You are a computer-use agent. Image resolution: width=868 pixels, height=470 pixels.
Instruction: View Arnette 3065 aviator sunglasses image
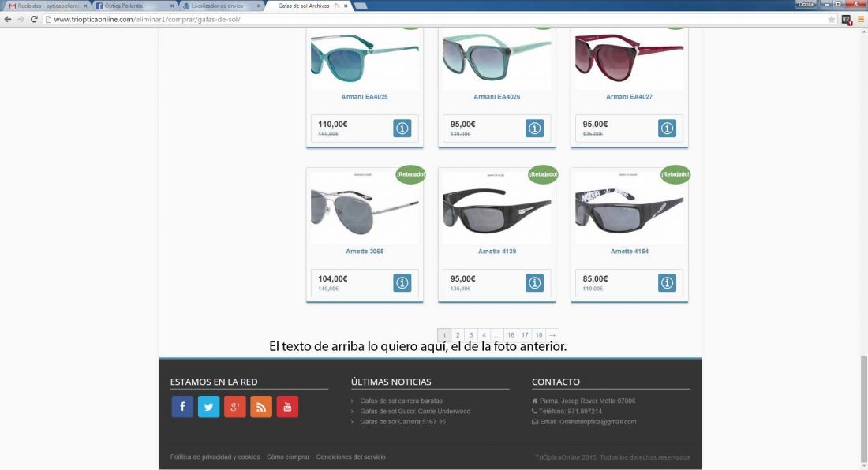(x=365, y=208)
